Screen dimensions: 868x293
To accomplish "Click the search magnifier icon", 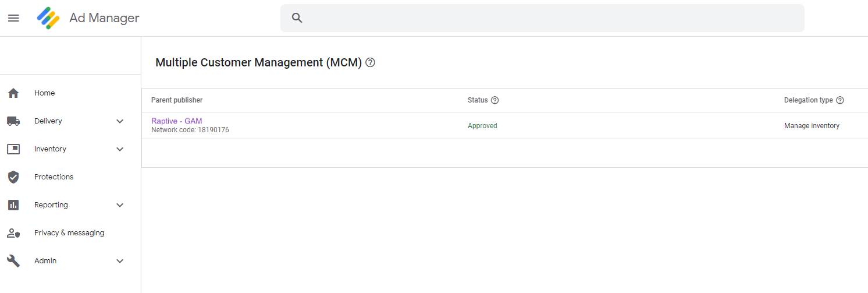I will click(x=297, y=18).
